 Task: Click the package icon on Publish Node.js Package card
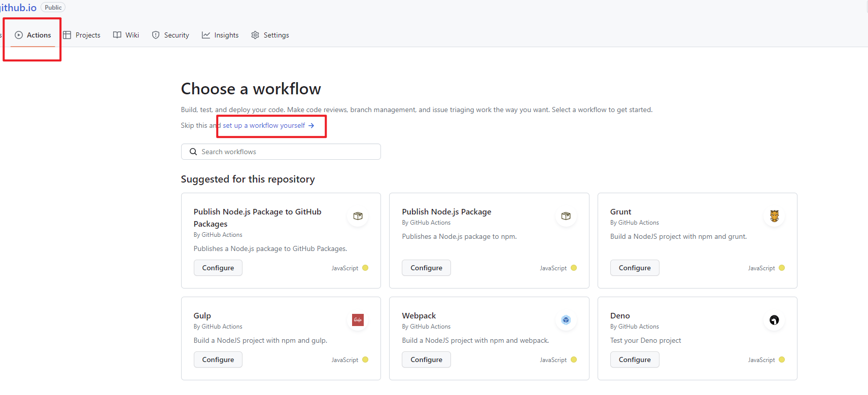566,216
